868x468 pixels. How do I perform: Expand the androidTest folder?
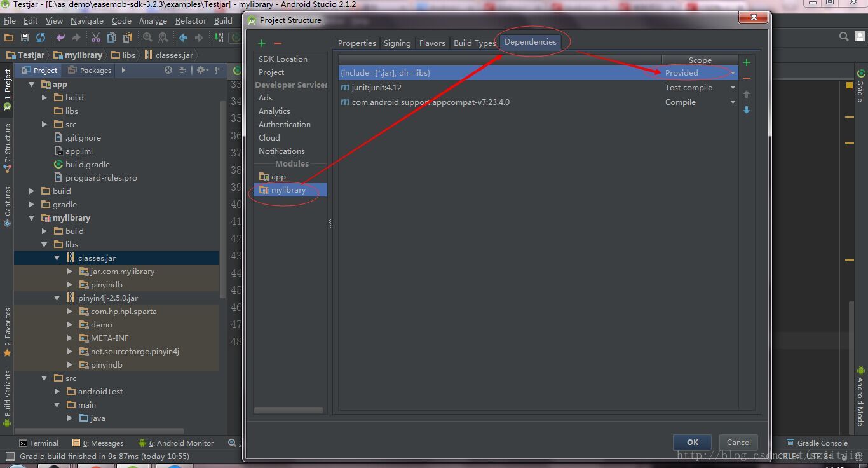[57, 392]
